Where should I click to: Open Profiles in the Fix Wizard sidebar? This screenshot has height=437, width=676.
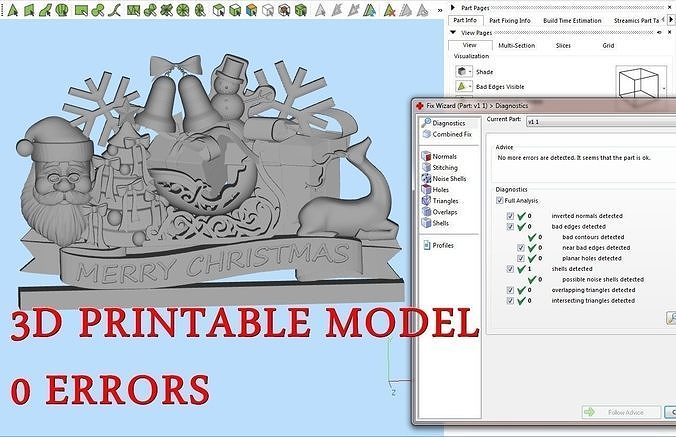(x=438, y=245)
